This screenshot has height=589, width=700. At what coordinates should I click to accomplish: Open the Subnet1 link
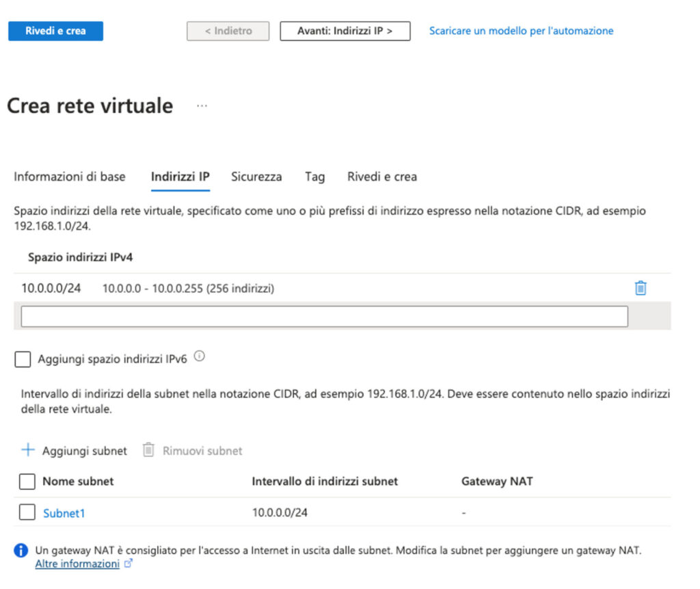coord(64,513)
